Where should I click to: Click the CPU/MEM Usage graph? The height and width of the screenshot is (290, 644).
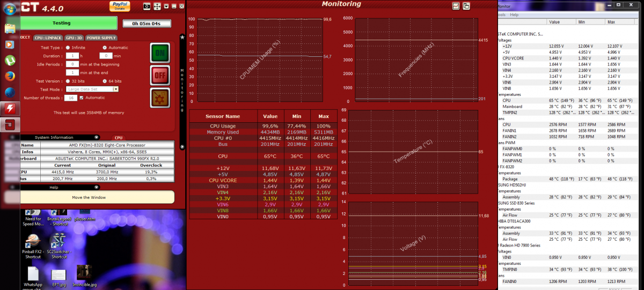tap(260, 59)
